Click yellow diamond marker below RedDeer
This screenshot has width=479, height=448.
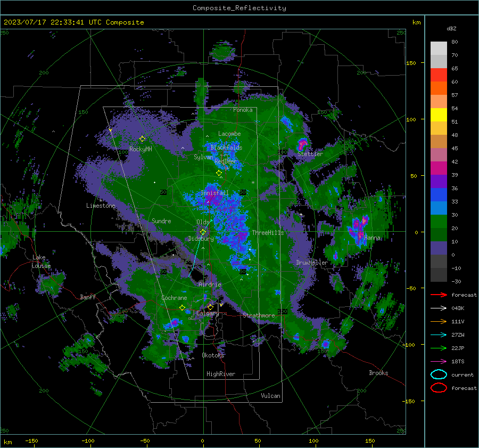[219, 173]
